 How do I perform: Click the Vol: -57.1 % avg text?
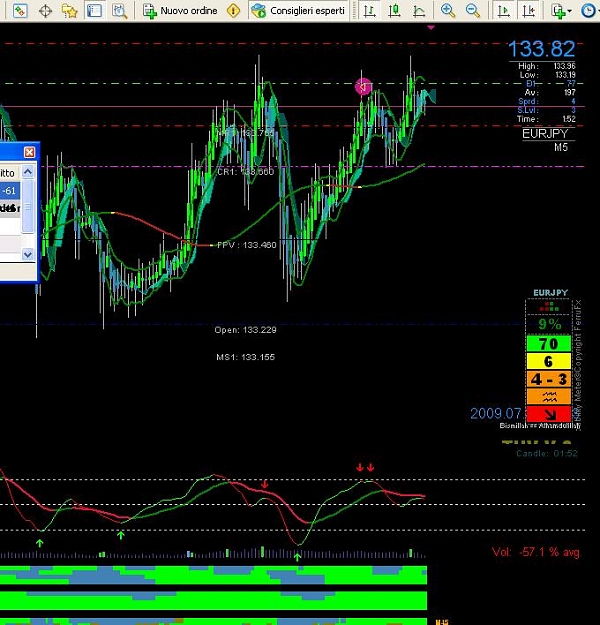535,552
